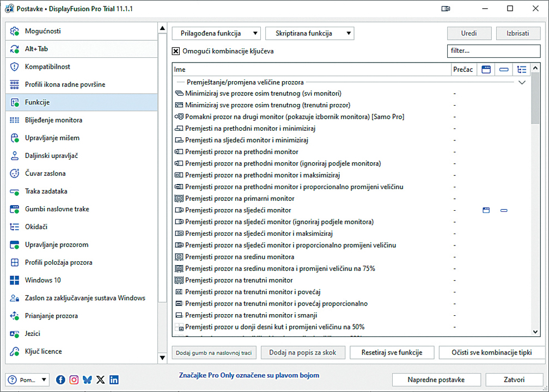The image size is (549, 392).
Task: Click the 'Ime' column header
Action: coord(312,69)
